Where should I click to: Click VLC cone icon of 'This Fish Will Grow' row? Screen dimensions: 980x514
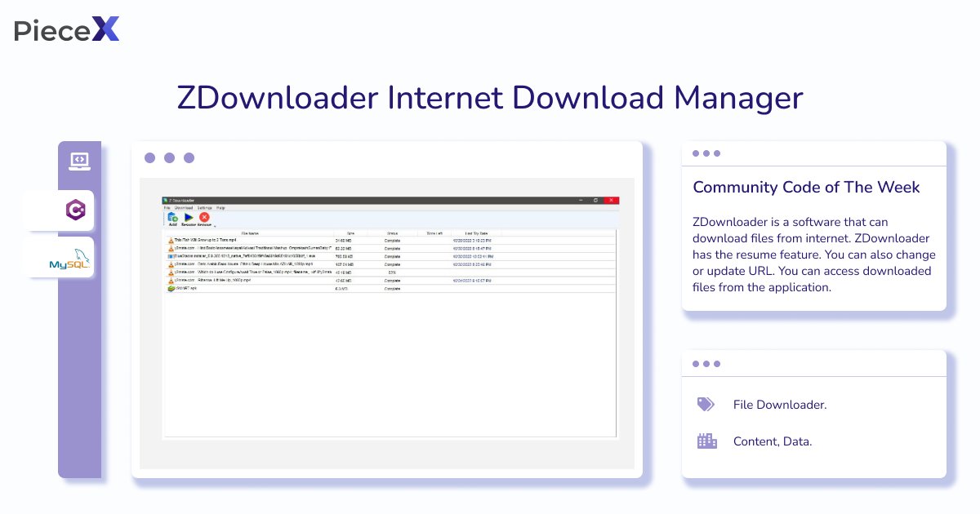pyautogui.click(x=171, y=241)
